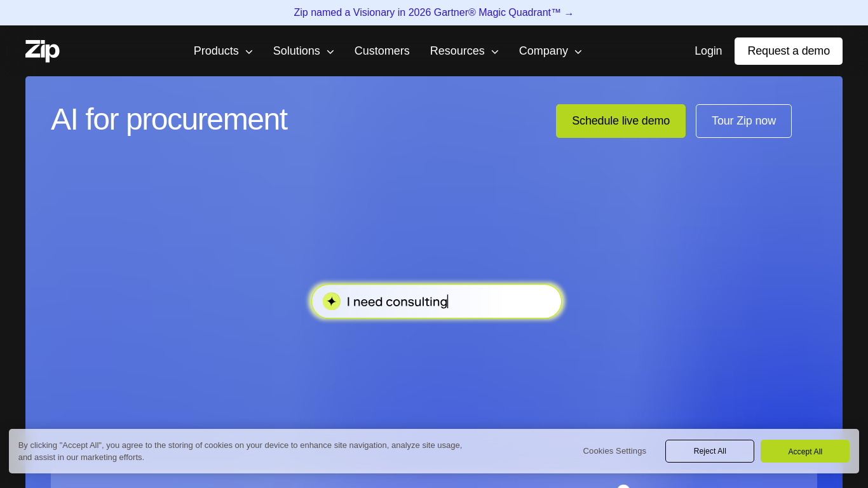Viewport: 868px width, 488px height.
Task: Open the Gartner Magic Quadrant announcement link
Action: tap(434, 13)
